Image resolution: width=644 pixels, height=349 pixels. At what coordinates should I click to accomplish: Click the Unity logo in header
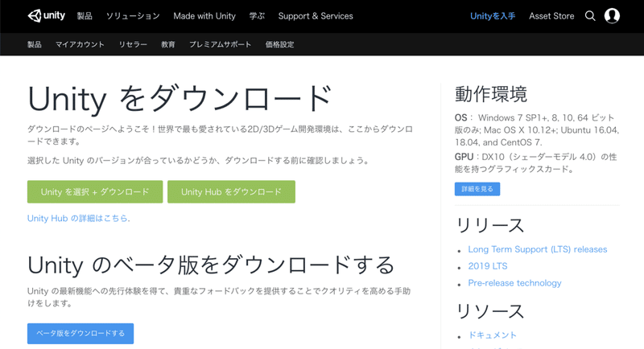coord(46,16)
